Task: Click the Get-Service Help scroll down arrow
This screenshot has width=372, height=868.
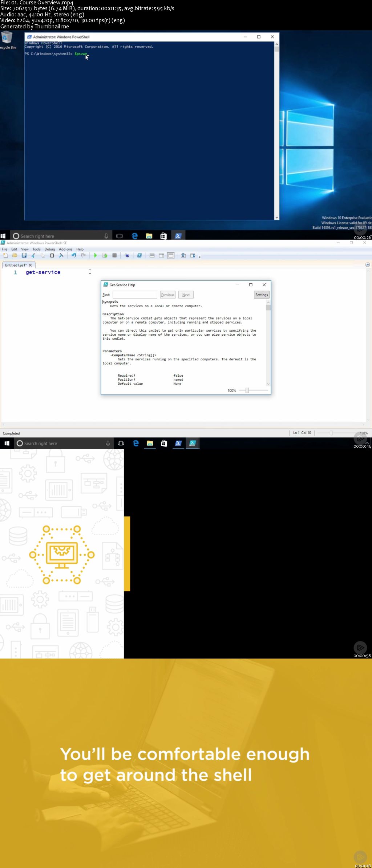Action: (268, 384)
